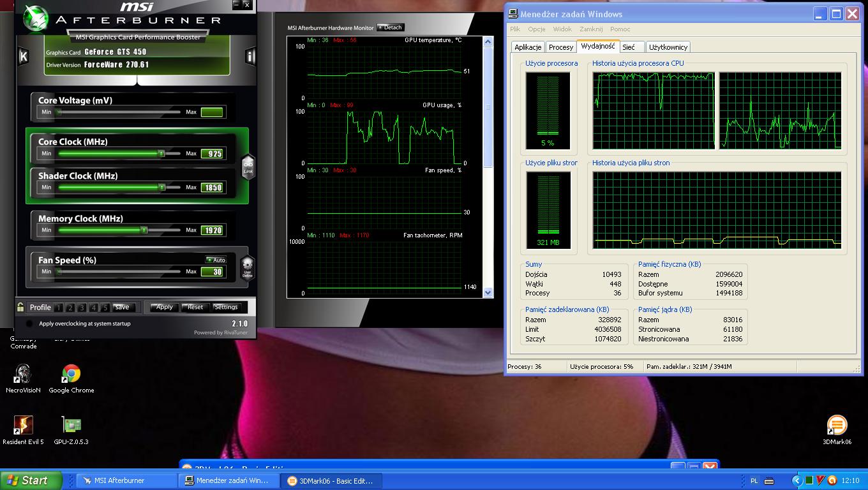
Task: Click the 'Użycie procesora: 5%' status text
Action: tap(602, 367)
